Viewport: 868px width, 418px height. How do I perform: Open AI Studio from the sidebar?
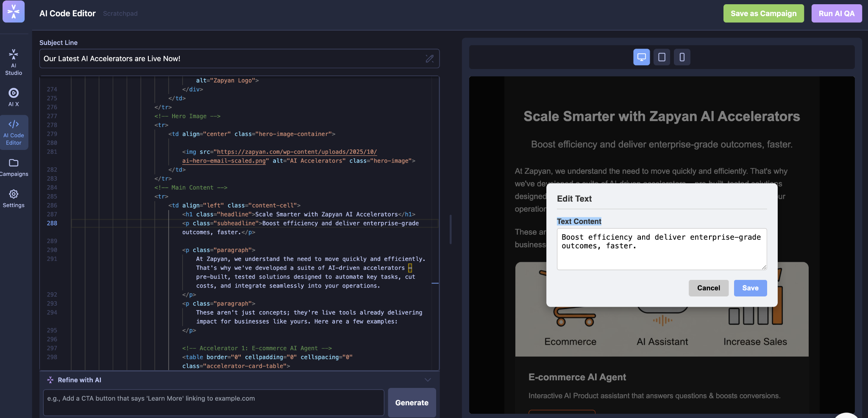(14, 61)
